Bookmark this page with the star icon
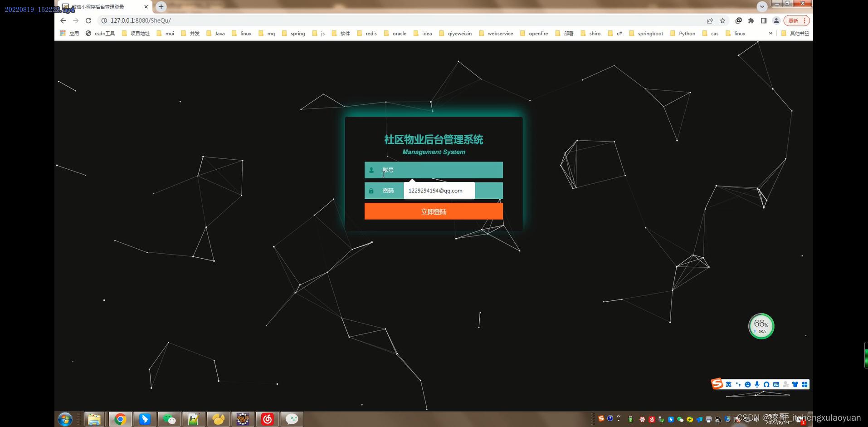868x427 pixels. 722,20
